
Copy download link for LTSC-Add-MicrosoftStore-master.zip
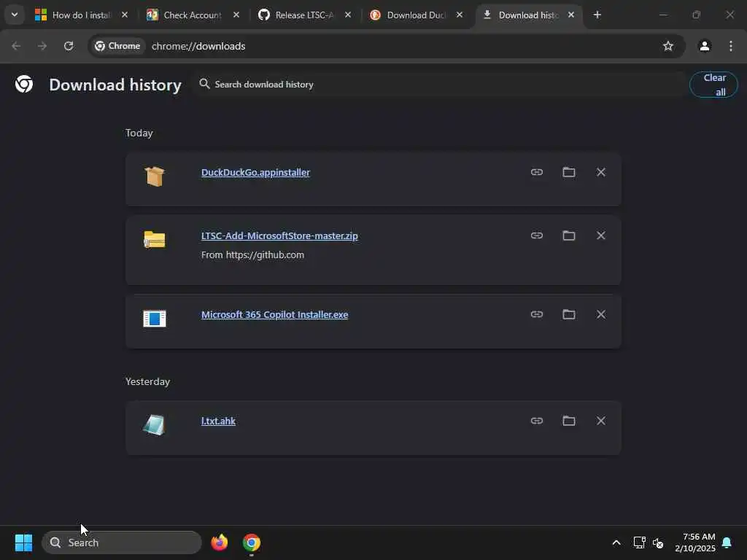click(537, 236)
